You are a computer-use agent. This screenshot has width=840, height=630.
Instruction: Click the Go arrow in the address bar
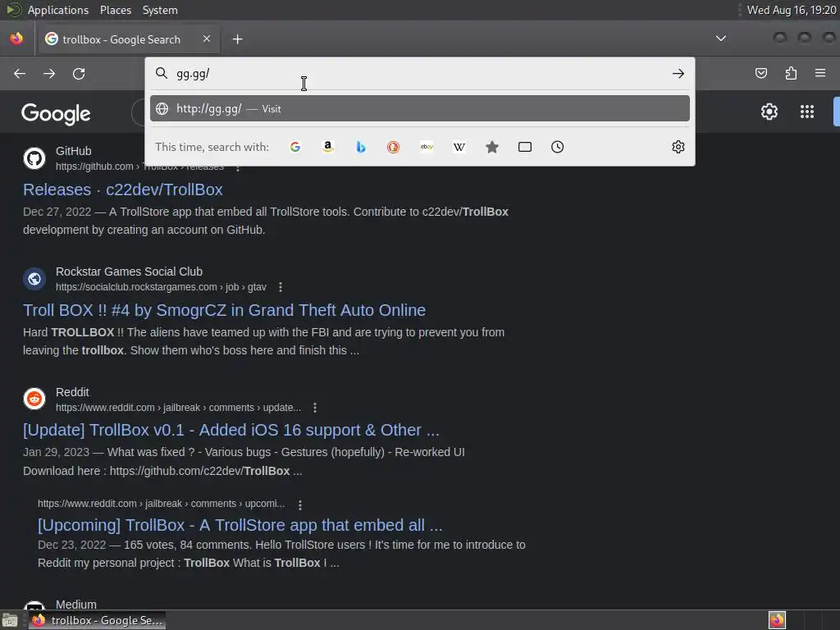pos(678,73)
